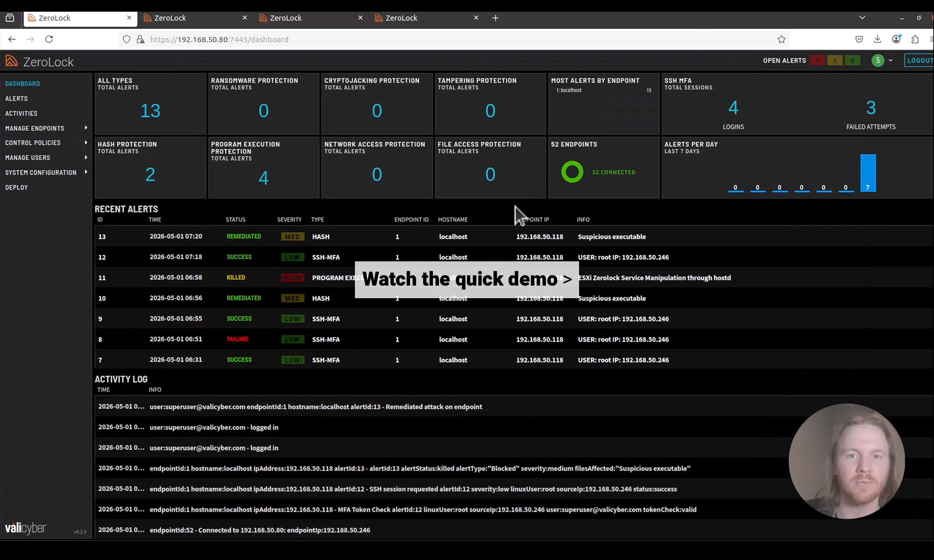Click the green 52 connected donut chart
The height and width of the screenshot is (560, 934).
point(572,172)
